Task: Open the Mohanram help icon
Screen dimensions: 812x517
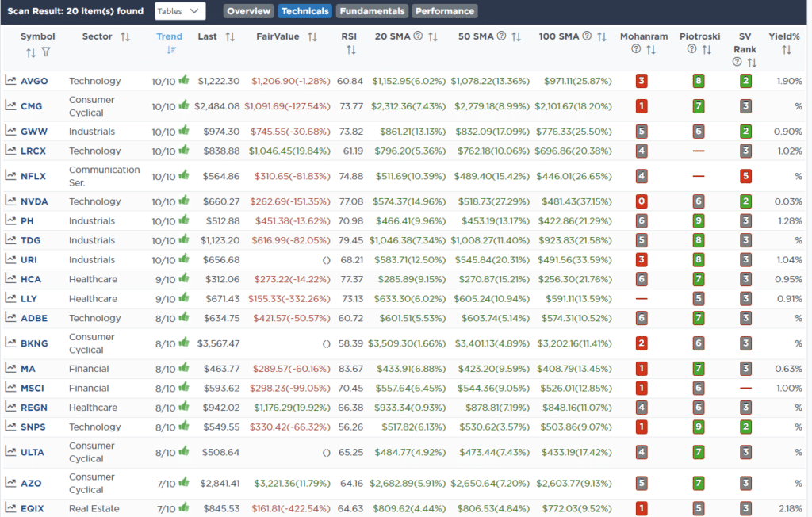Action: point(636,49)
